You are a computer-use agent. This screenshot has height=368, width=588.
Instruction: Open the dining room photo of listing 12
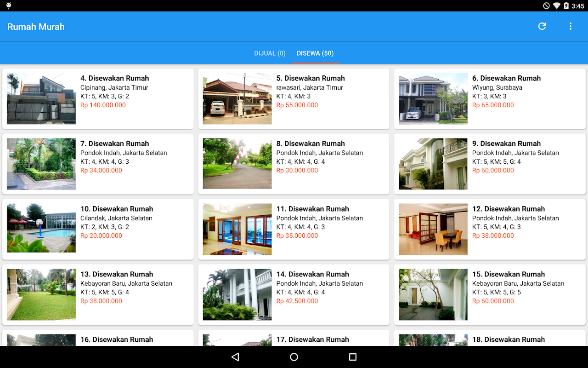[x=433, y=229]
